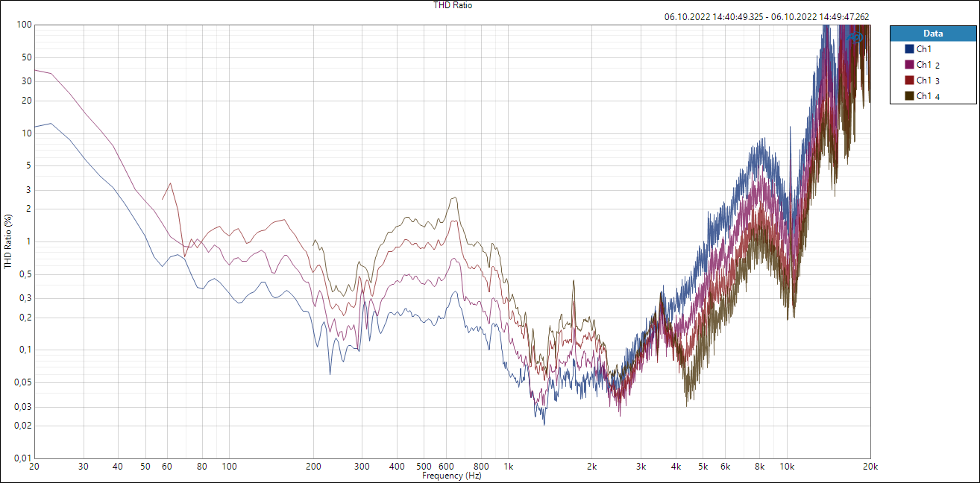This screenshot has width=980, height=483.
Task: Click the purple Ch1 2 legend swatch
Action: click(909, 64)
